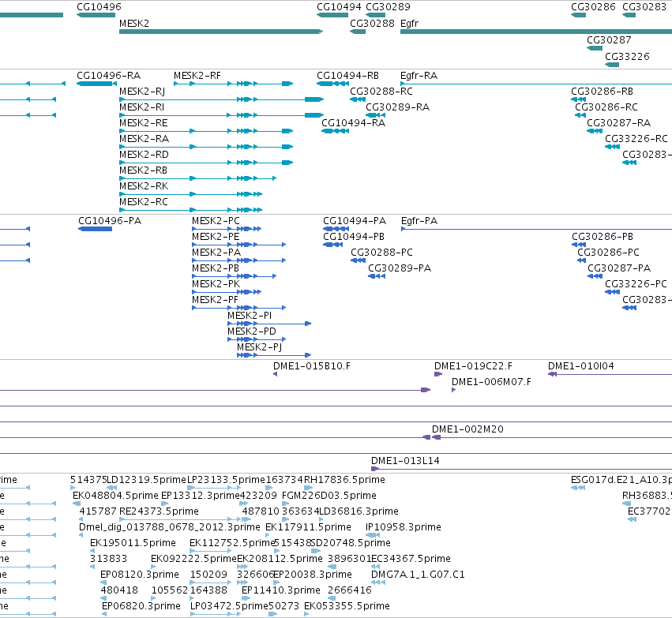Click protein Egfr-PA
The image size is (672, 618).
click(x=419, y=221)
